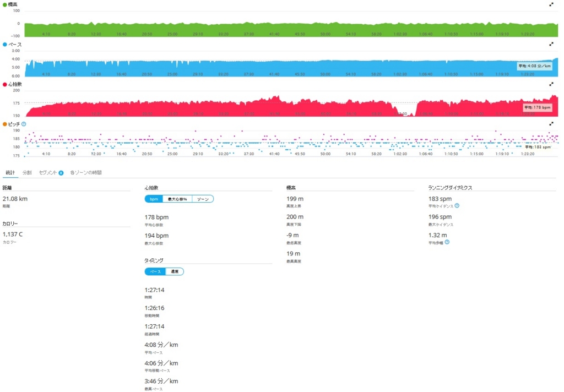Click the 4:08 分/km average pace

(x=161, y=345)
